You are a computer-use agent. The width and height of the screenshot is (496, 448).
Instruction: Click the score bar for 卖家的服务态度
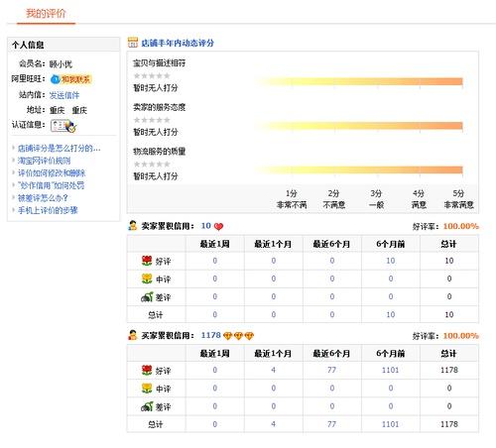(x=358, y=126)
